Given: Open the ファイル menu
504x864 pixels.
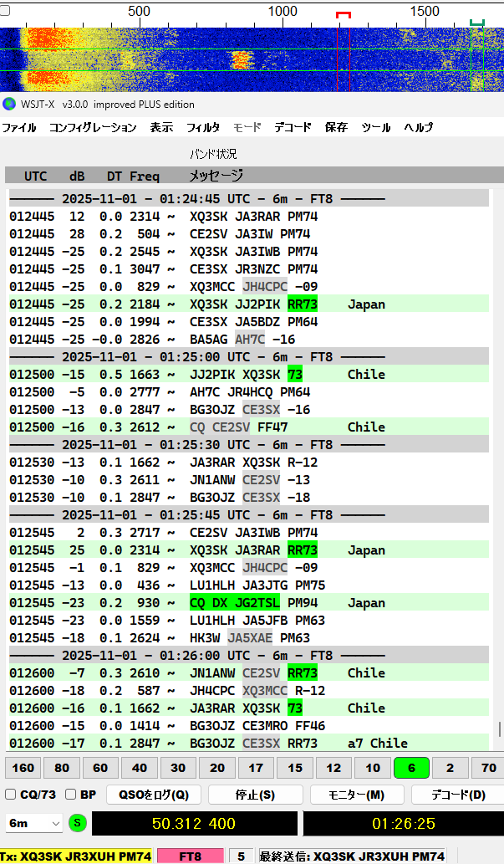Looking at the screenshot, I should (19, 128).
